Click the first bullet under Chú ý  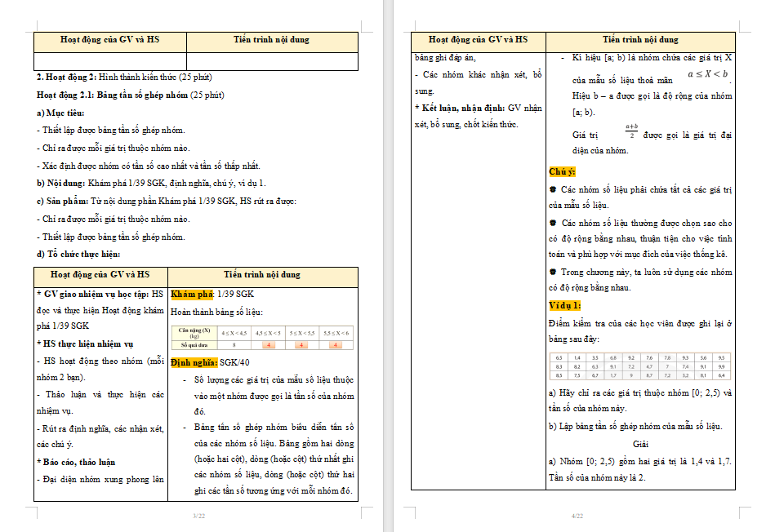click(x=554, y=189)
